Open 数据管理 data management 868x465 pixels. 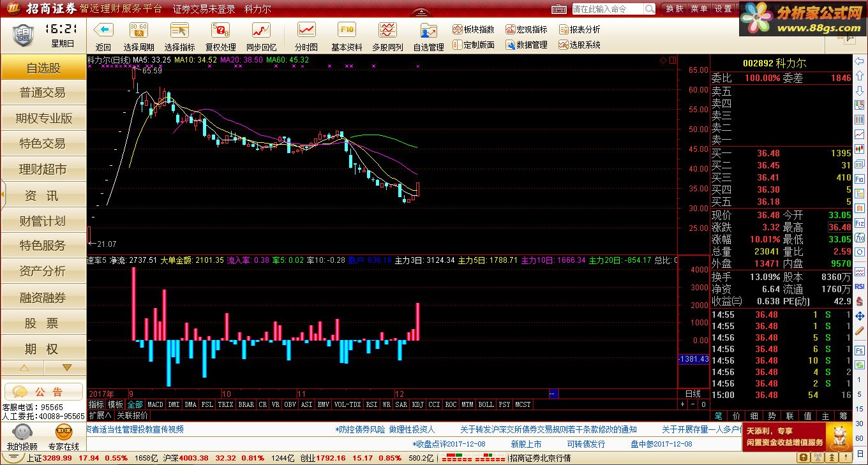527,45
